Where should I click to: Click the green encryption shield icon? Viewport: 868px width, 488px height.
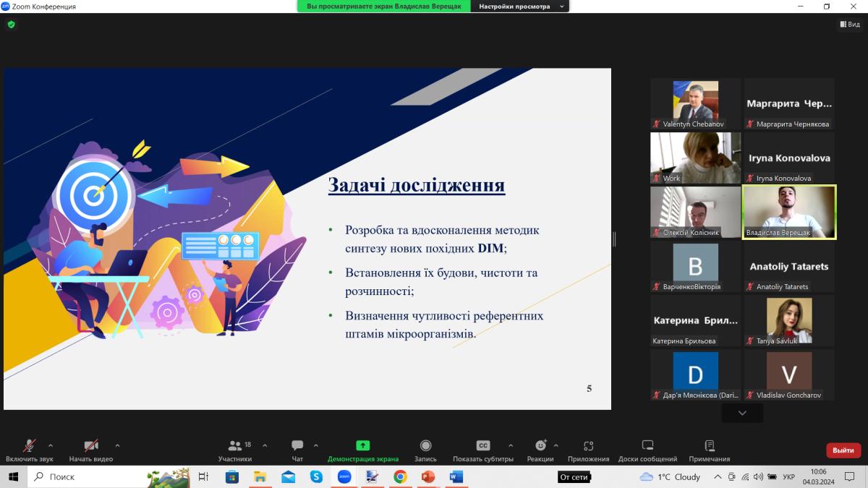(x=11, y=24)
